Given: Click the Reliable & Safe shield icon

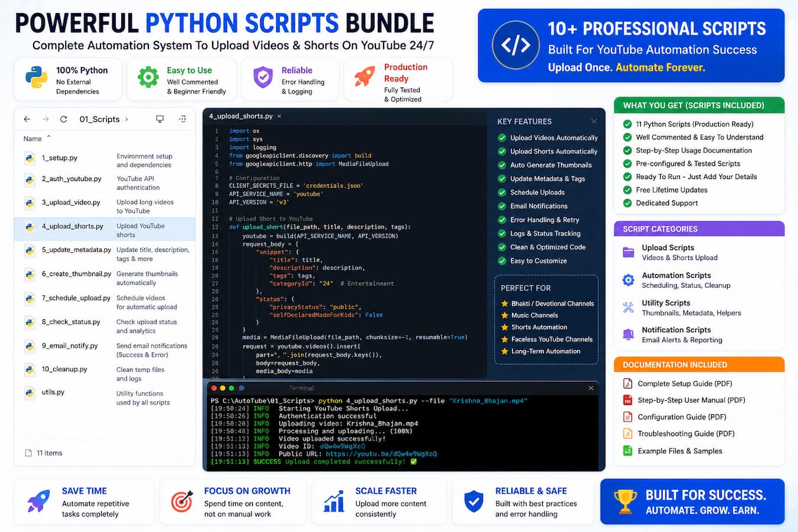Looking at the screenshot, I should [473, 501].
